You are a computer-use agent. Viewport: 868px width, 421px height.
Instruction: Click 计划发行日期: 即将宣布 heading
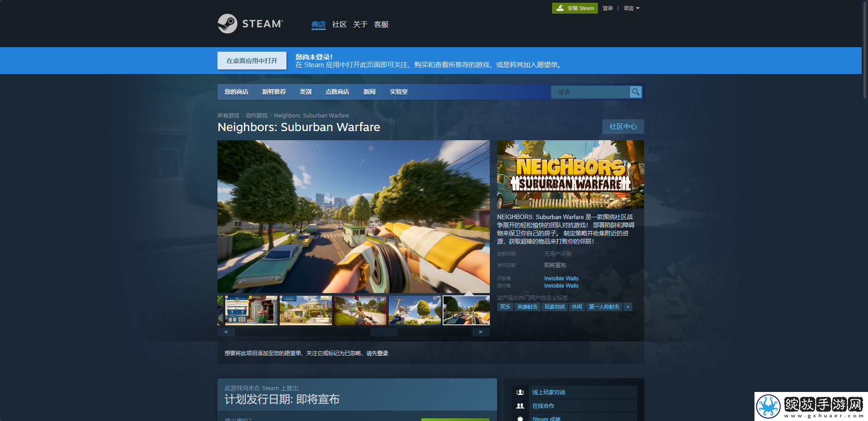pos(282,400)
